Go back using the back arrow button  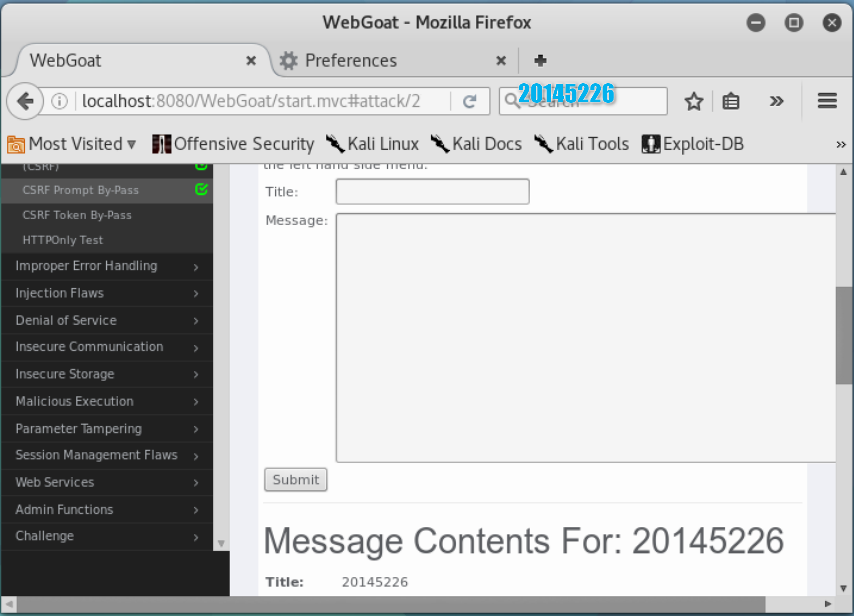tap(25, 101)
